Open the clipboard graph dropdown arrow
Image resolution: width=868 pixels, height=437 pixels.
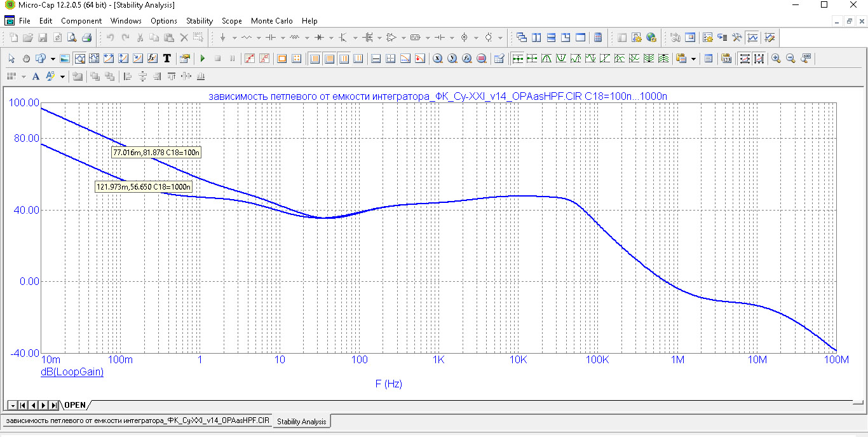point(693,59)
